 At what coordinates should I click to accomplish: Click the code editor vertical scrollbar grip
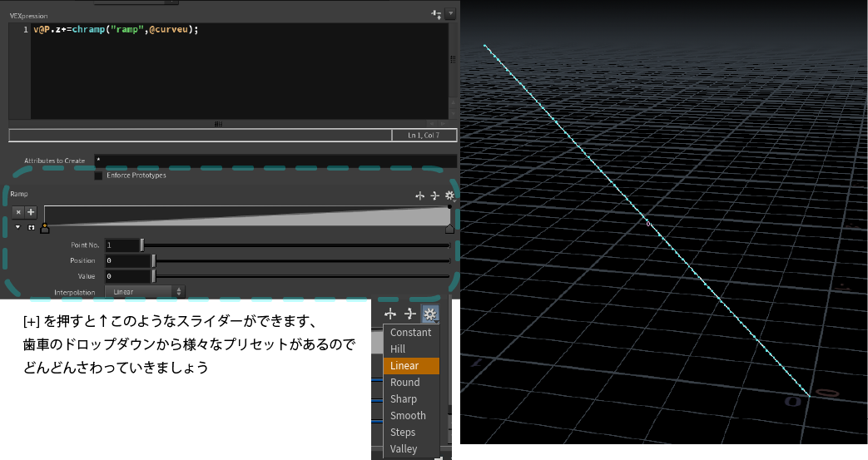[453, 59]
